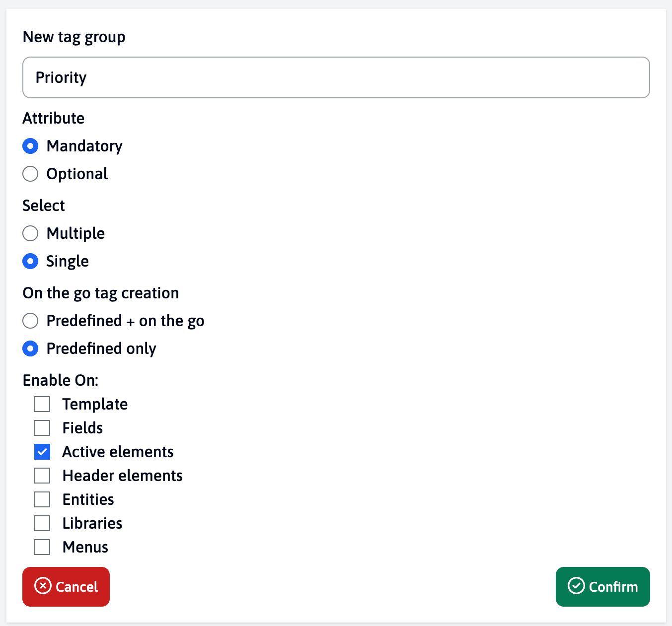Choose Predefined only tag creation
Screen dimensions: 672x626
(x=30, y=348)
